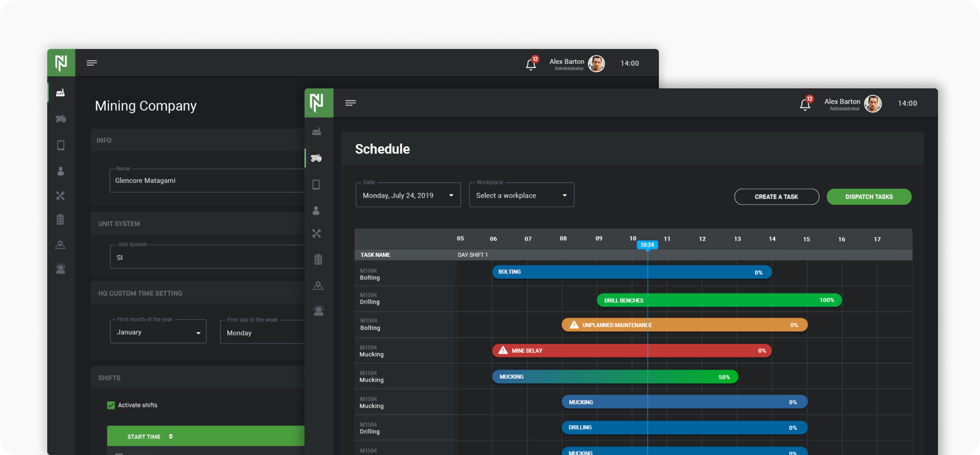Expand the Select a workplace dropdown
Image resolution: width=980 pixels, height=455 pixels.
(521, 196)
